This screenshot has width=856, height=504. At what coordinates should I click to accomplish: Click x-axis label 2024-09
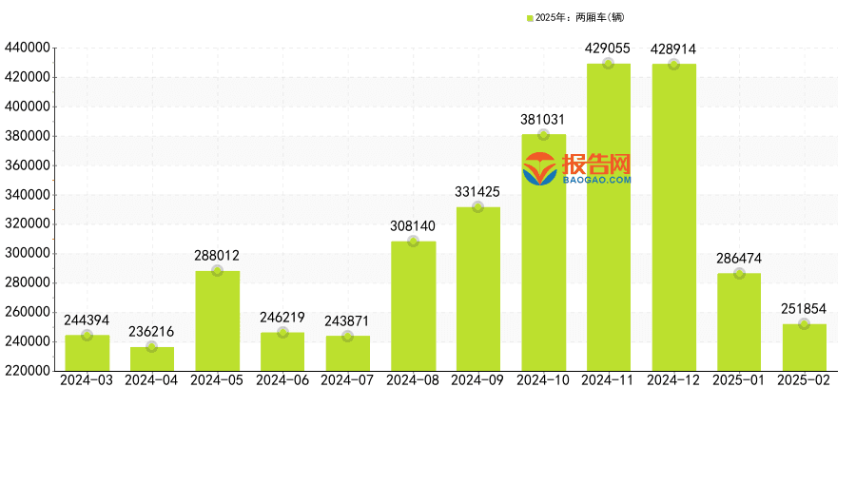tap(477, 380)
